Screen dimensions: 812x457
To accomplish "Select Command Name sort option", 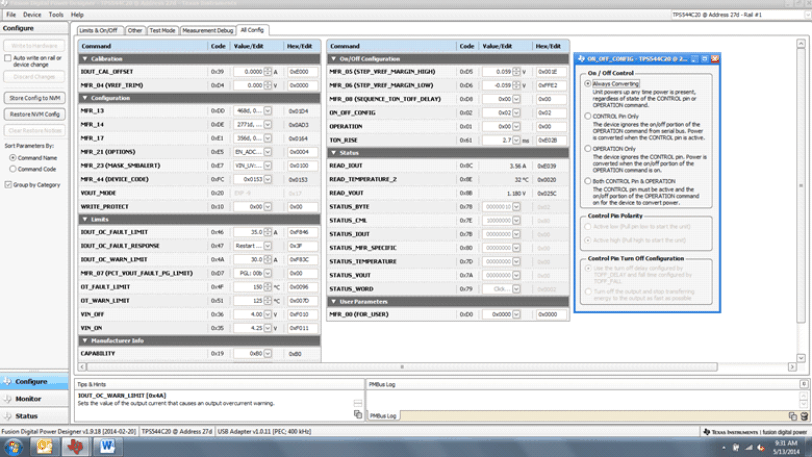I will coord(12,158).
